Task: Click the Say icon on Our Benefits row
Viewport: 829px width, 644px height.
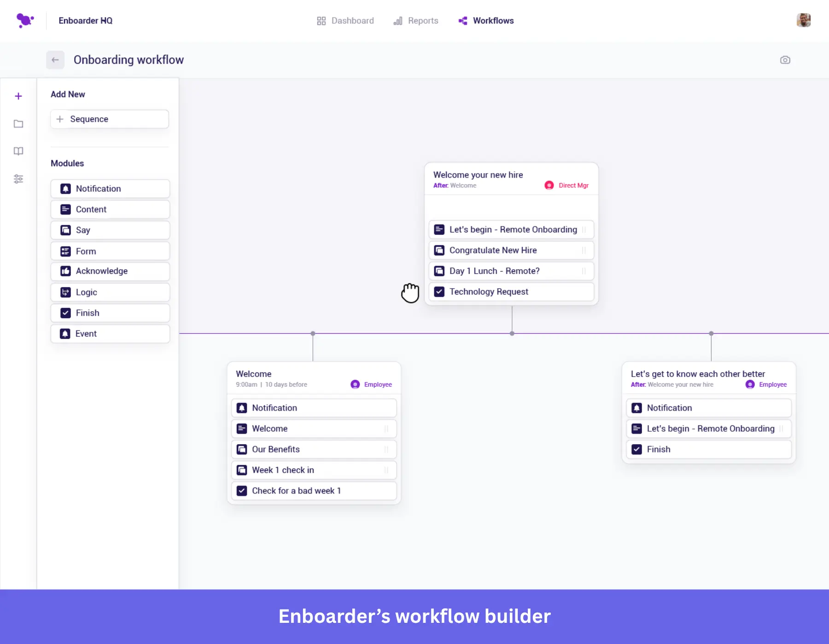Action: (x=242, y=449)
